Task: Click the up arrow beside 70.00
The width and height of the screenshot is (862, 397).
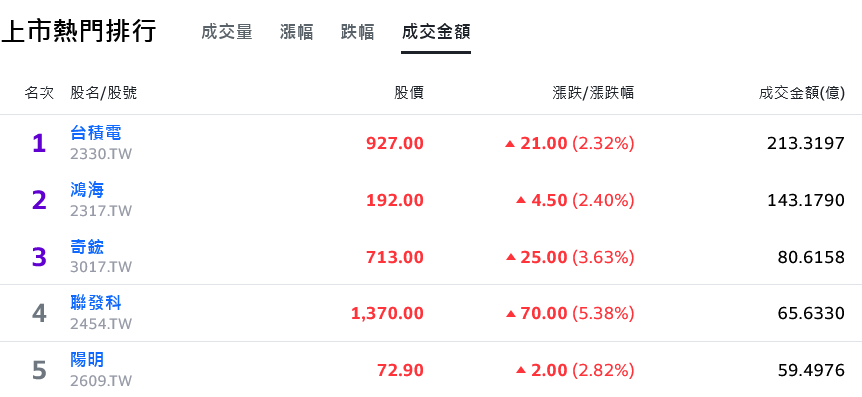Action: (x=510, y=314)
